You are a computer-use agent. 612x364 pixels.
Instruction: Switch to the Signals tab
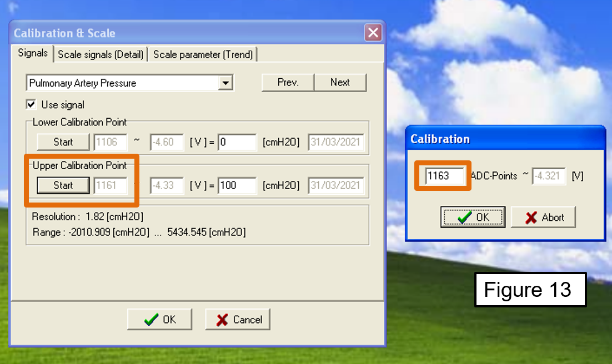point(33,53)
